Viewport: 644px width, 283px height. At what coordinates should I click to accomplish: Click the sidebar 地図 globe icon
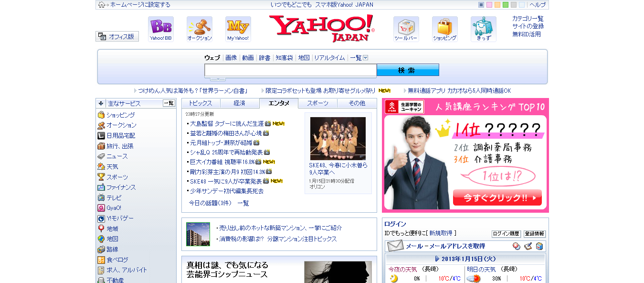(101, 239)
